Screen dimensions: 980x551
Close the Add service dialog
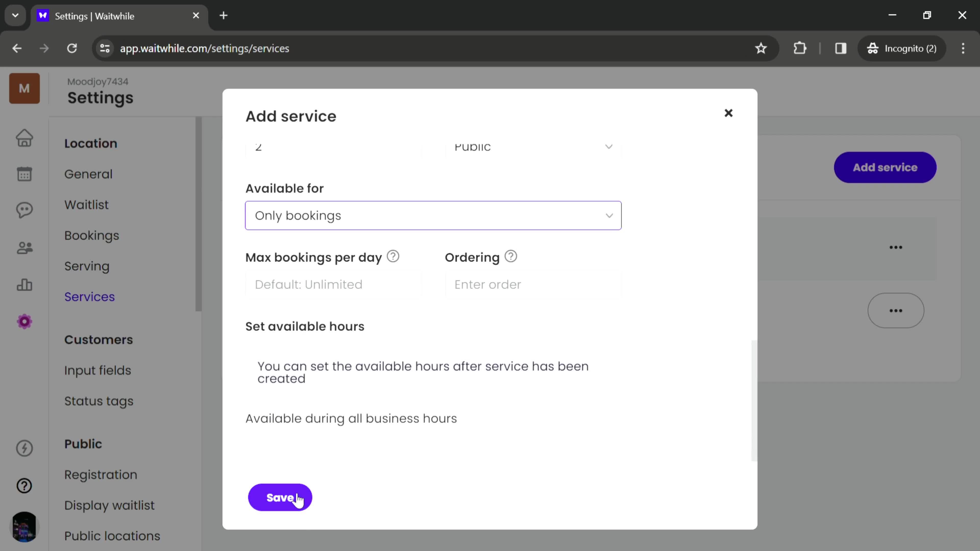coord(728,113)
